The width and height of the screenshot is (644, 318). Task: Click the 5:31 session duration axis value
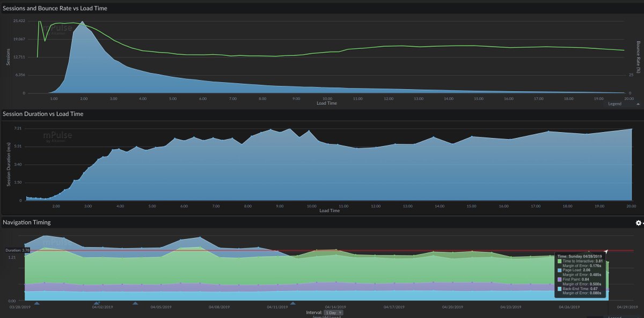tap(18, 146)
